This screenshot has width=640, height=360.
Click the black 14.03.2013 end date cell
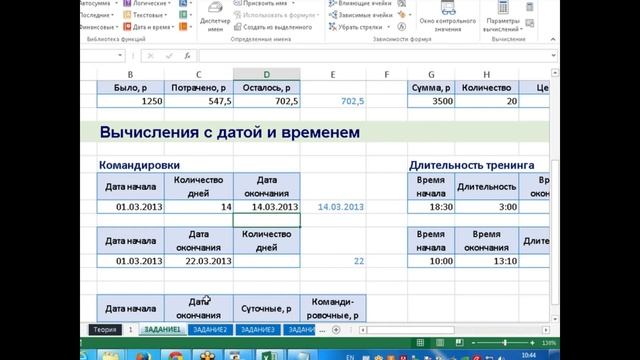pyautogui.click(x=267, y=207)
